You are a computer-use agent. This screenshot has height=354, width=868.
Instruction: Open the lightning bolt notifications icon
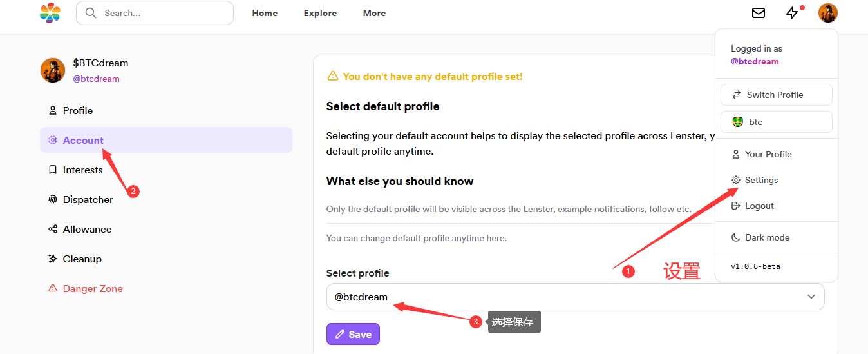792,13
